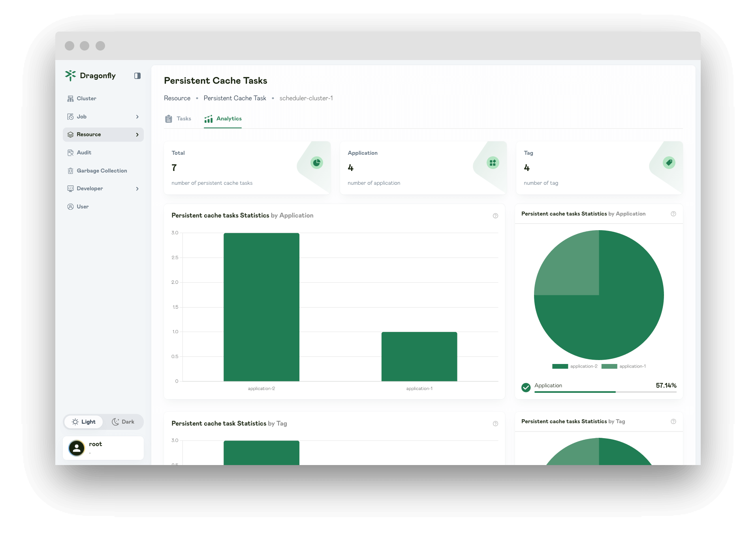The height and width of the screenshot is (544, 756).
Task: Collapse the sidebar using the panel toggle icon
Action: (x=137, y=76)
